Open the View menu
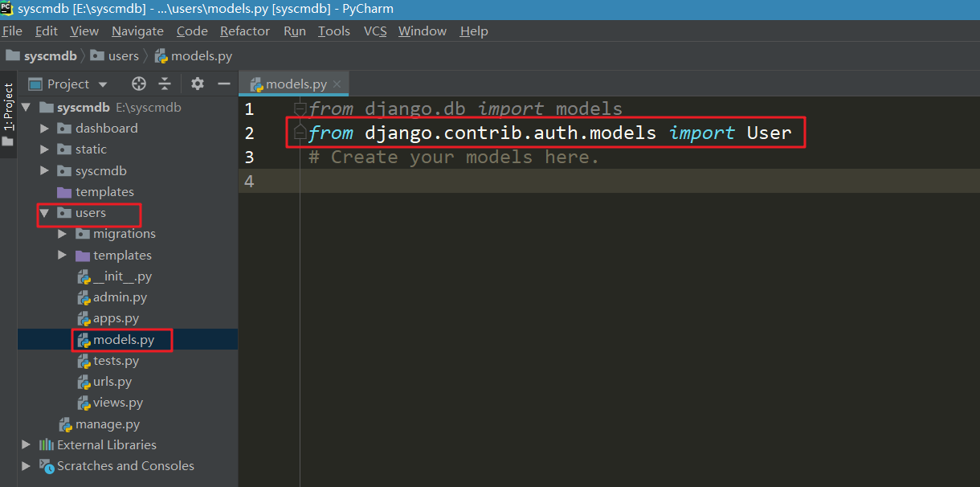 [84, 31]
